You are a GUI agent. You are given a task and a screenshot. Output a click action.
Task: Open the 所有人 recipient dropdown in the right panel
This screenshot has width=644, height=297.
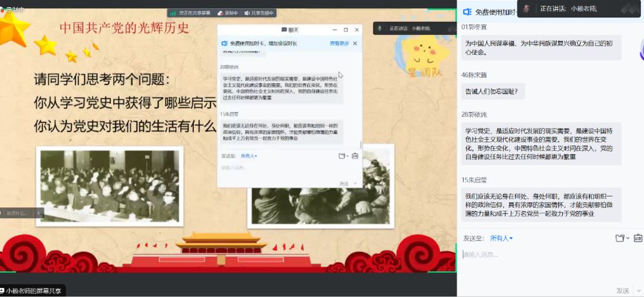502,238
